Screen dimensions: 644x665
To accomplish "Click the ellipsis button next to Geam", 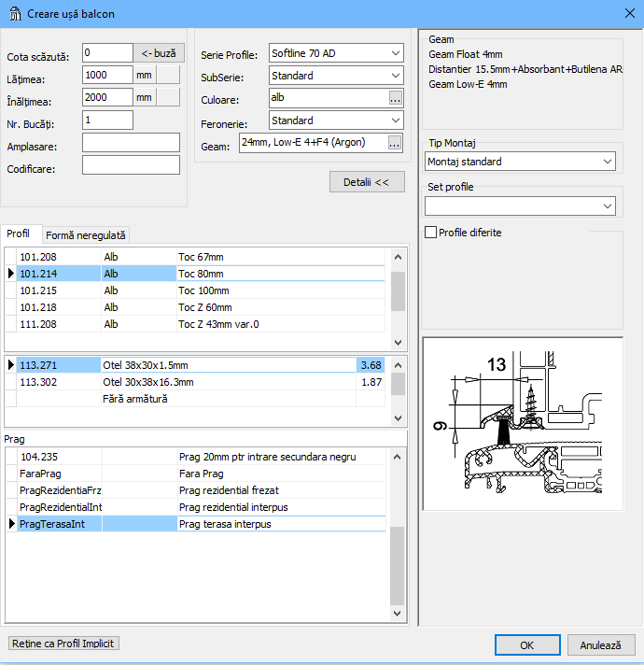I will 396,143.
